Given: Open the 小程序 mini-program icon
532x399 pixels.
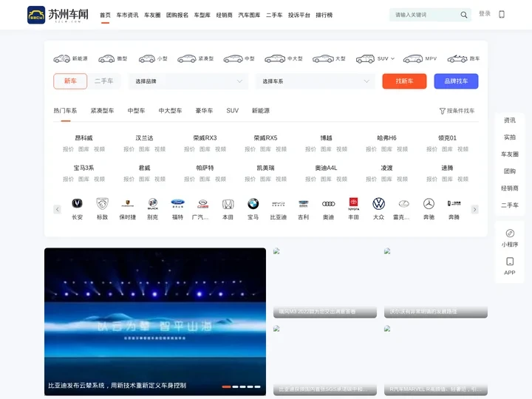Looking at the screenshot, I should click(x=510, y=233).
